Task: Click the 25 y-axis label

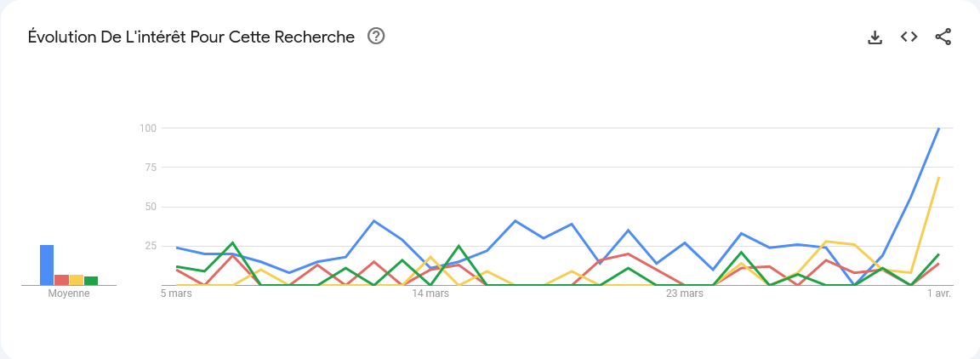Action: point(150,246)
